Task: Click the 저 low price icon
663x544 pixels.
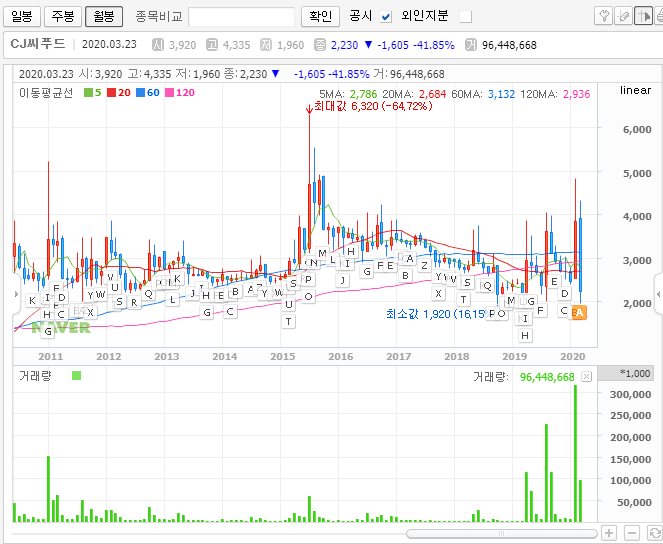Action: 266,45
